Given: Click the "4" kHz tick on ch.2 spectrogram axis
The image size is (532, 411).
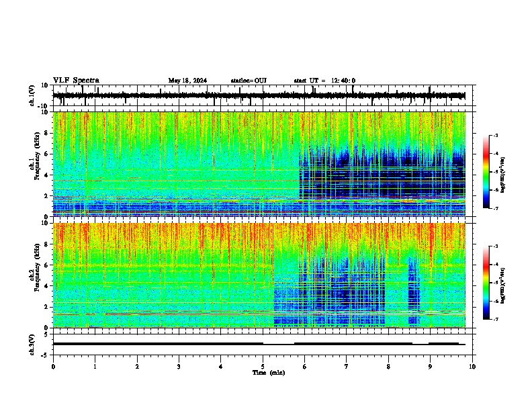Looking at the screenshot, I should [46, 286].
